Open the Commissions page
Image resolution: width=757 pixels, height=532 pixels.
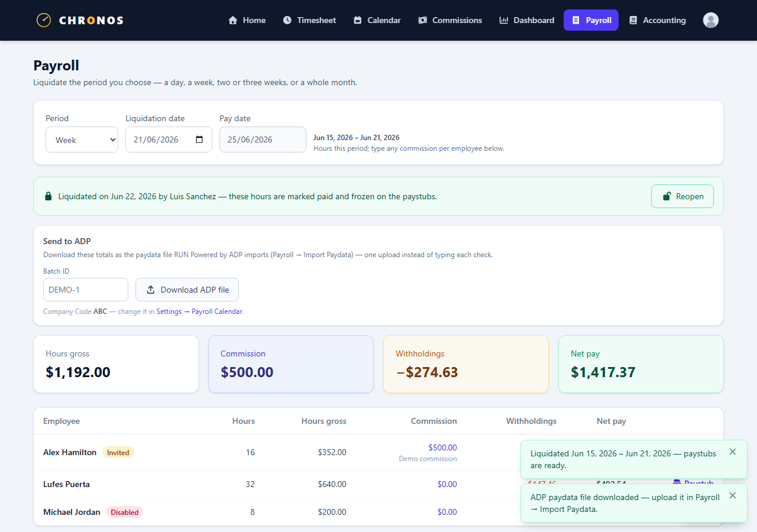point(450,20)
